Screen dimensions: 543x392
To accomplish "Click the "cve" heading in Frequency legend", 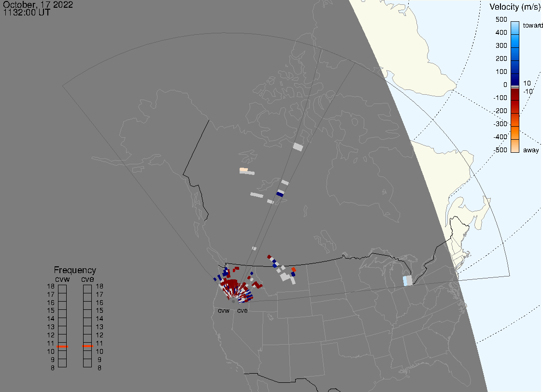I will click(x=87, y=279).
